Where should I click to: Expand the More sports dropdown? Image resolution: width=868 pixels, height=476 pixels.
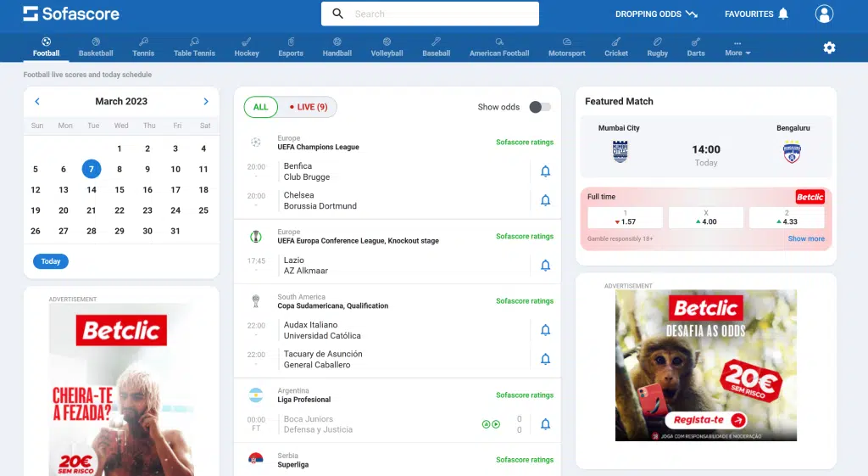(737, 48)
